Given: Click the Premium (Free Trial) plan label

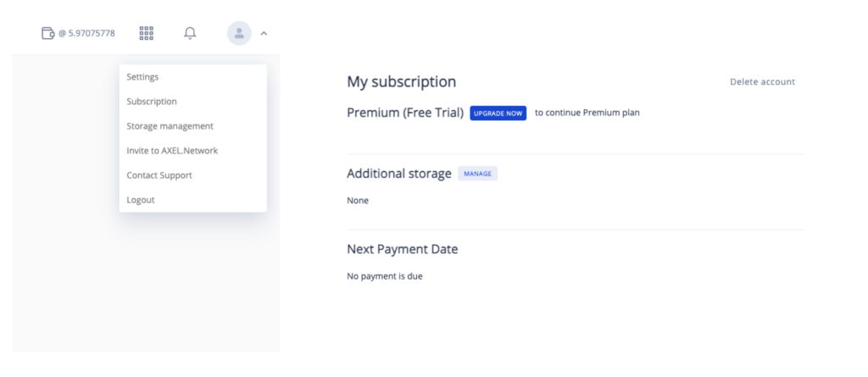Looking at the screenshot, I should [x=405, y=113].
